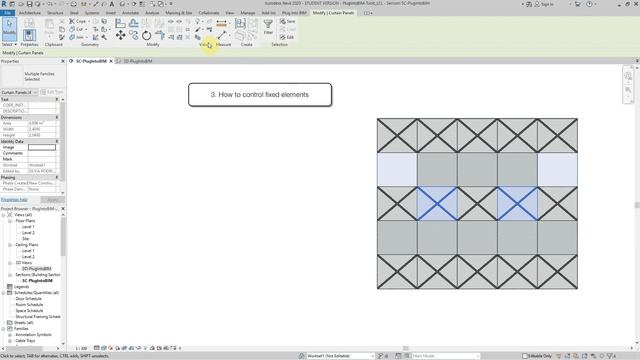This screenshot has width=640, height=360.
Task: Click the Join geometry tool
Action: click(76, 37)
